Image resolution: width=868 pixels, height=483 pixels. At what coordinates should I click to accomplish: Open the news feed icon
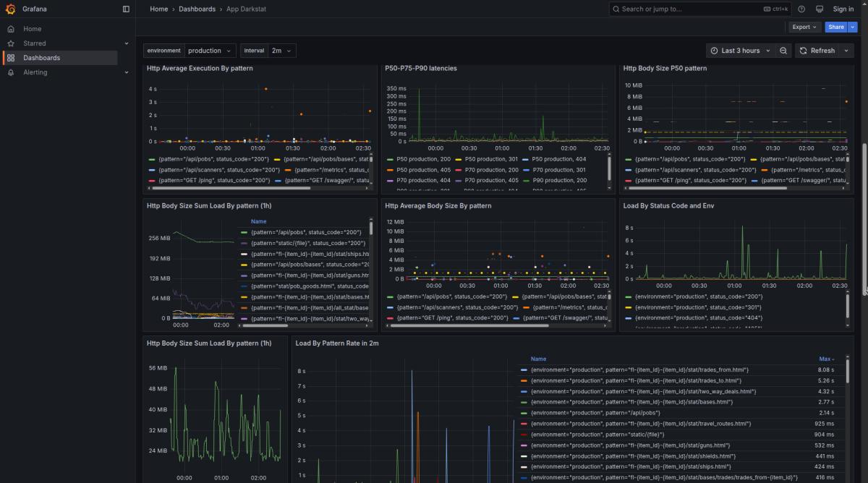(x=820, y=9)
